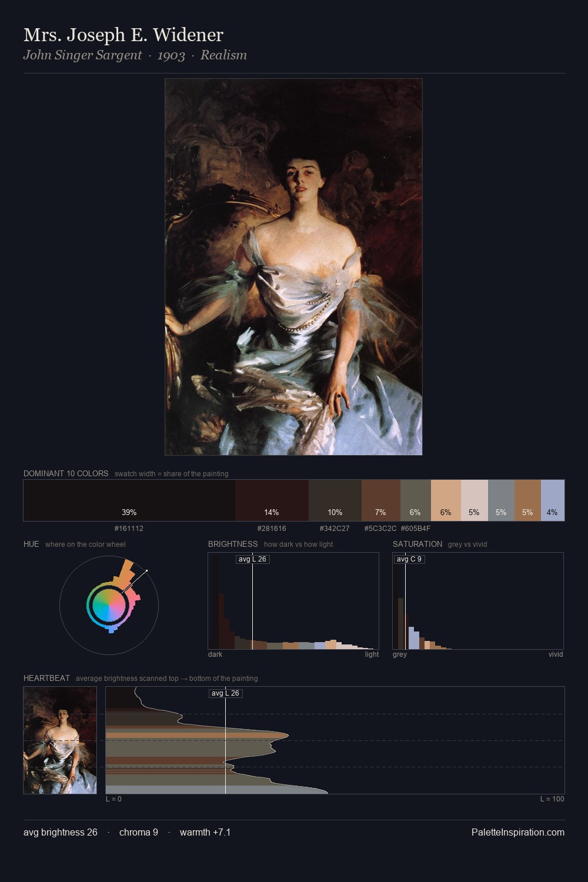588x882 pixels.
Task: Choose the 5% warm brown swatch
Action: pos(527,500)
